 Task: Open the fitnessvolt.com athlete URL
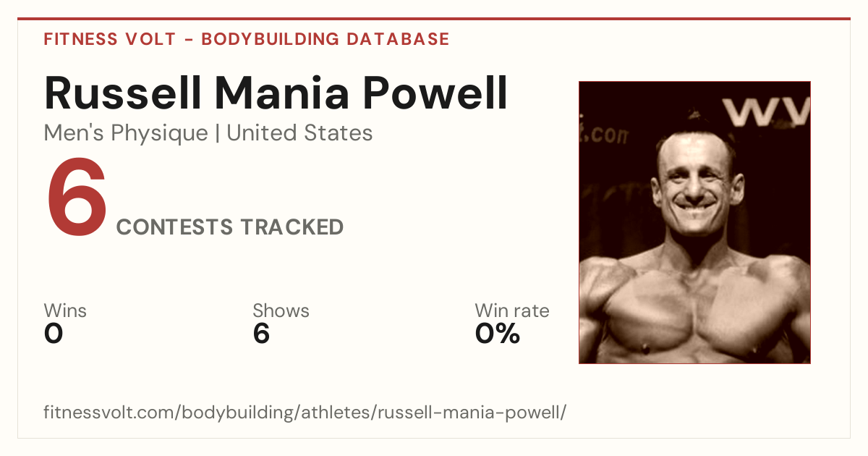click(x=305, y=413)
